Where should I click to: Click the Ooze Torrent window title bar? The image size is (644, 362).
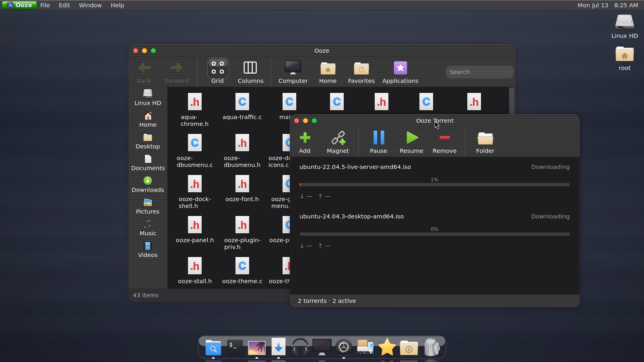tap(435, 121)
